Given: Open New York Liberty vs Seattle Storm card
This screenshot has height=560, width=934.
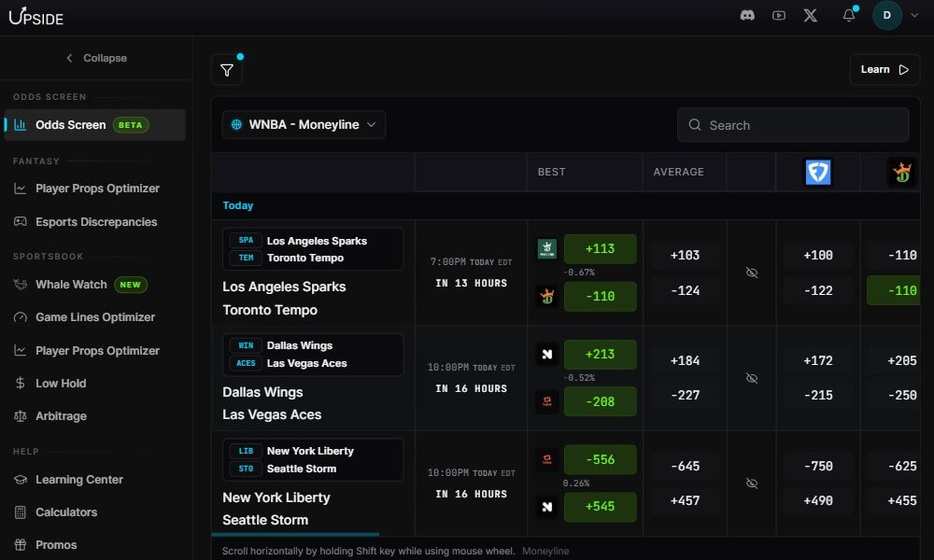Looking at the screenshot, I should coord(313,459).
